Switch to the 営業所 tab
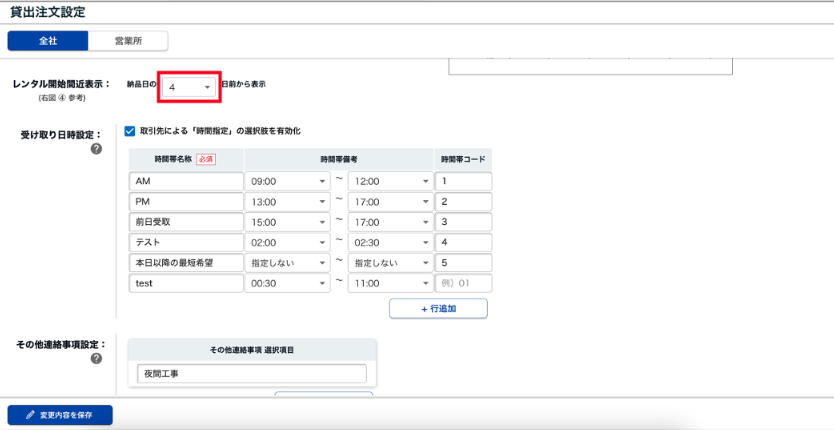Screen dimensions: 834x430 (x=127, y=41)
